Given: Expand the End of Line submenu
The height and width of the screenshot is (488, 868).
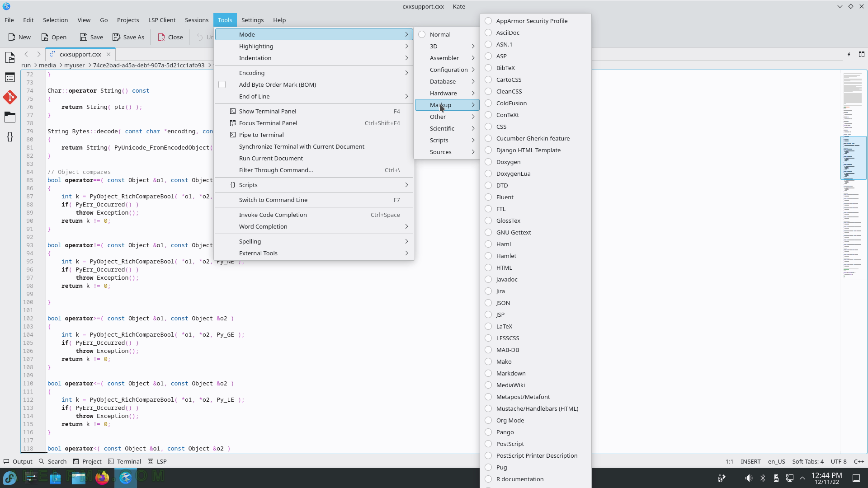Looking at the screenshot, I should 314,96.
